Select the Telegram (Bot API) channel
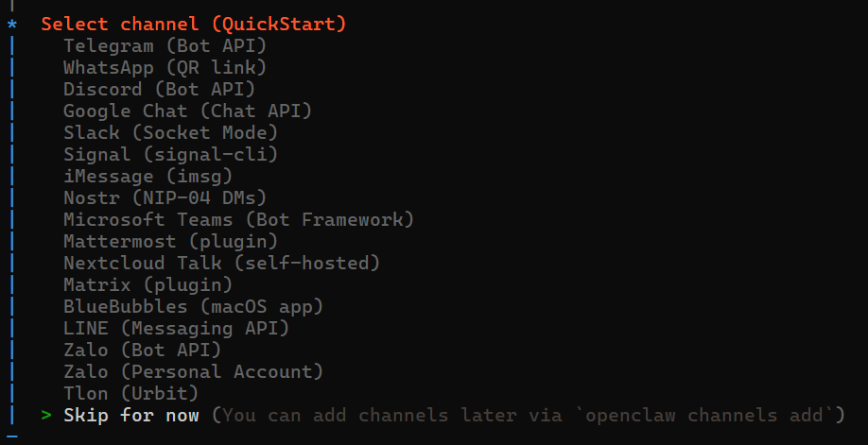 165,46
